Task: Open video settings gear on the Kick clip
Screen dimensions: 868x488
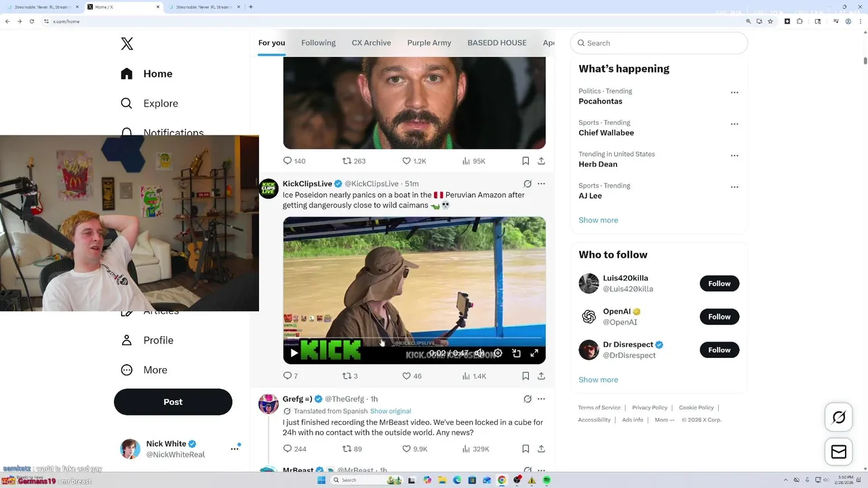Action: 498,353
